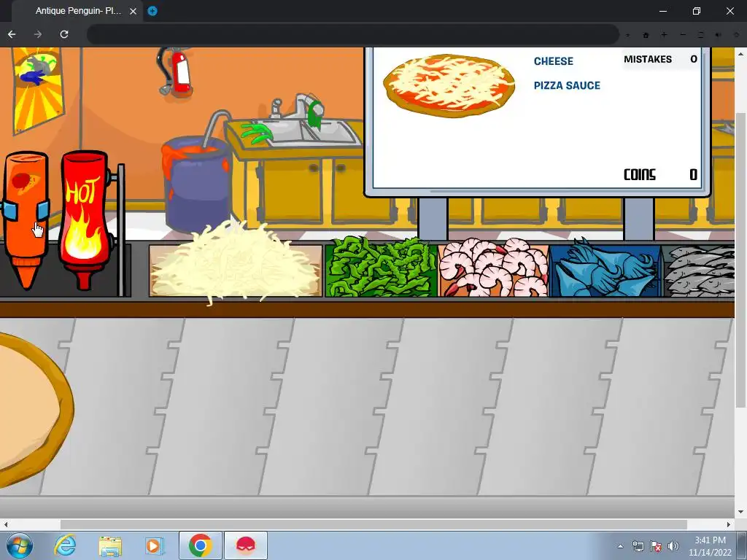Click the fish poster on the wall
This screenshot has height=560, width=747.
pyautogui.click(x=38, y=88)
